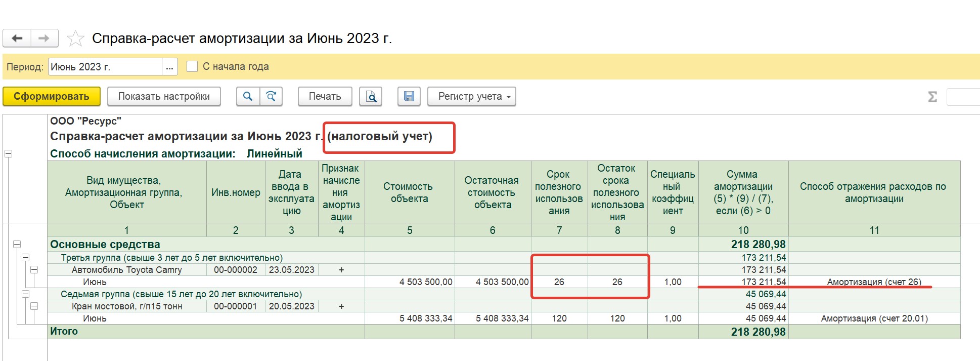
Task: Select the 'ООО "Ресурс"' organization text
Action: (85, 121)
